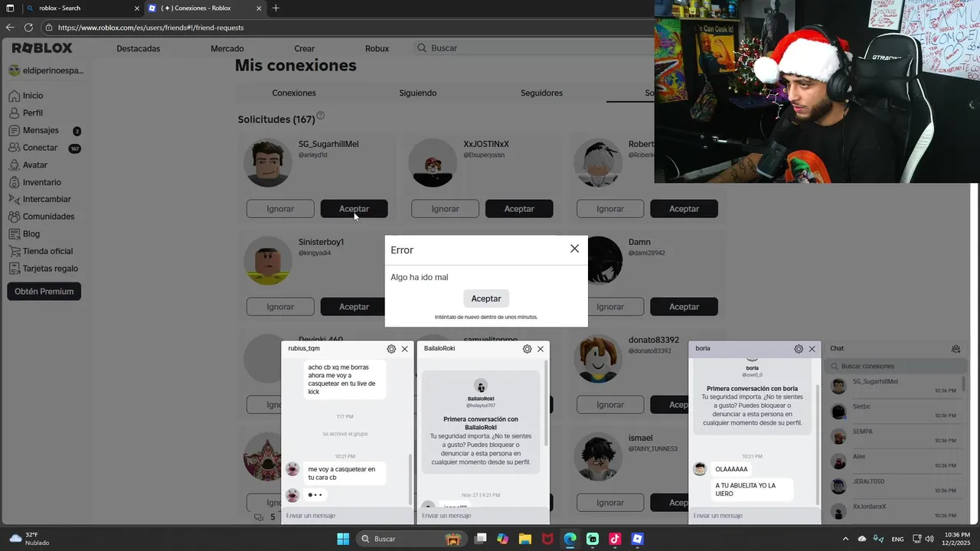Viewport: 980px width, 551px height.
Task: Ignore SG_SugarhillMel's friend request
Action: click(x=280, y=209)
